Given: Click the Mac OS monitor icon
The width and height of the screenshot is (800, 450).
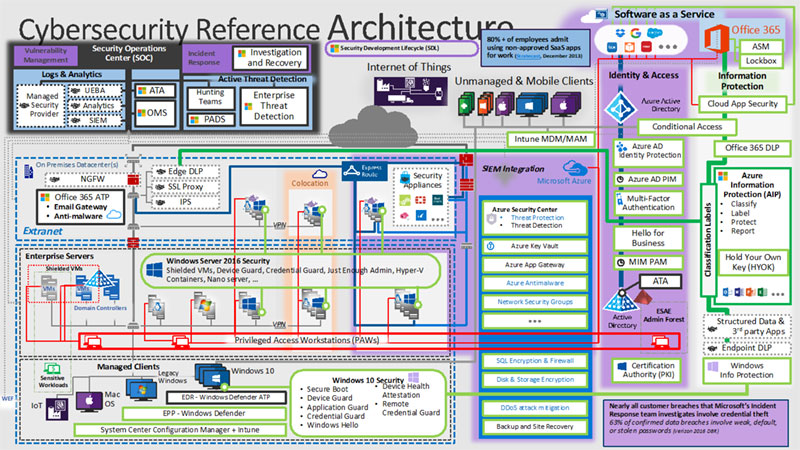Looking at the screenshot, I should [x=89, y=402].
